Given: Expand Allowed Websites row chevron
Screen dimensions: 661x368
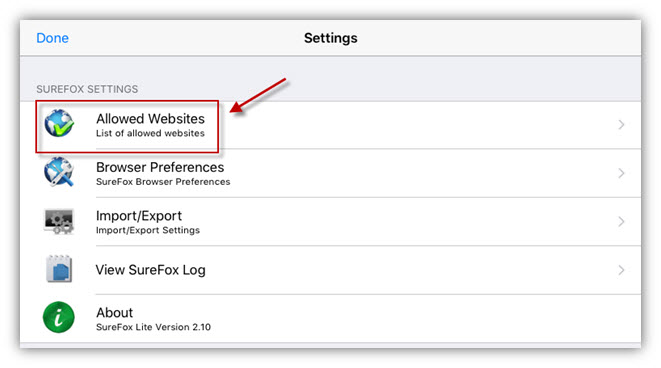Looking at the screenshot, I should pyautogui.click(x=621, y=125).
